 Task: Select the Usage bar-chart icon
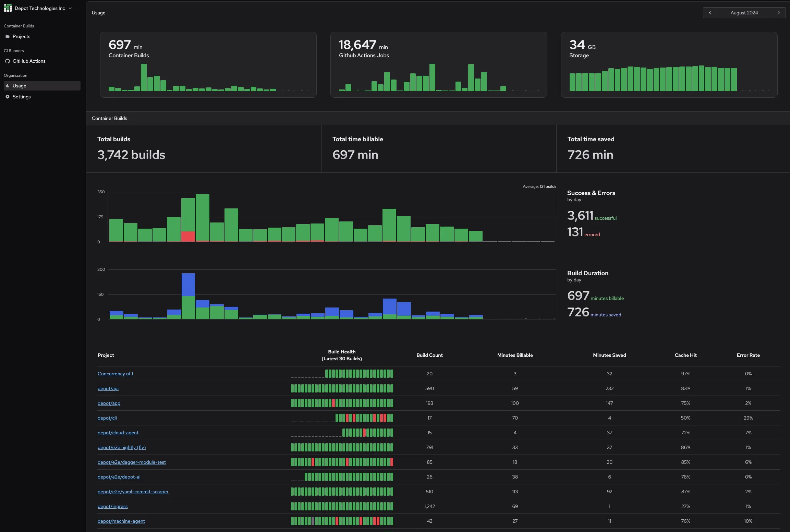[8, 86]
